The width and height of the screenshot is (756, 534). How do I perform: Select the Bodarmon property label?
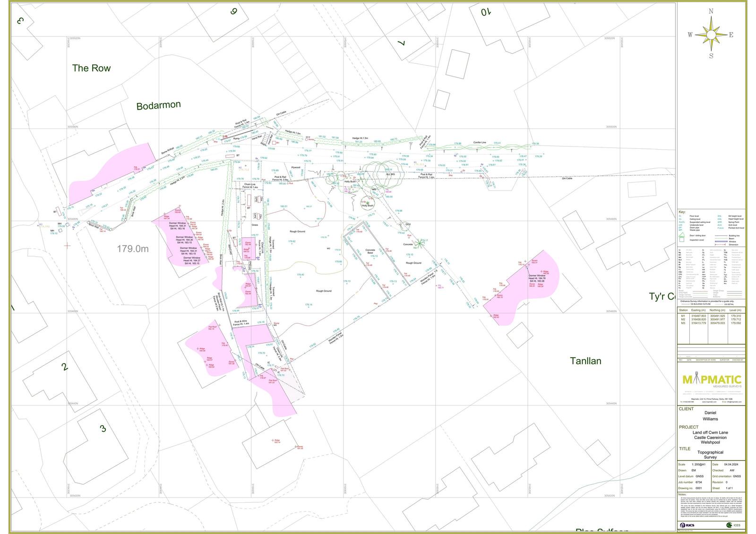(158, 105)
